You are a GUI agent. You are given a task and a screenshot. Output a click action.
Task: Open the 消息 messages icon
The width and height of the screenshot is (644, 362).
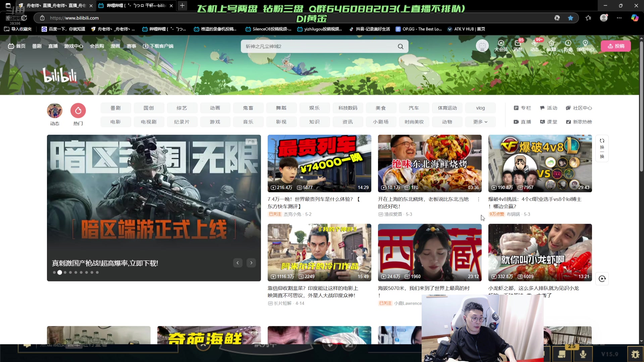[518, 46]
